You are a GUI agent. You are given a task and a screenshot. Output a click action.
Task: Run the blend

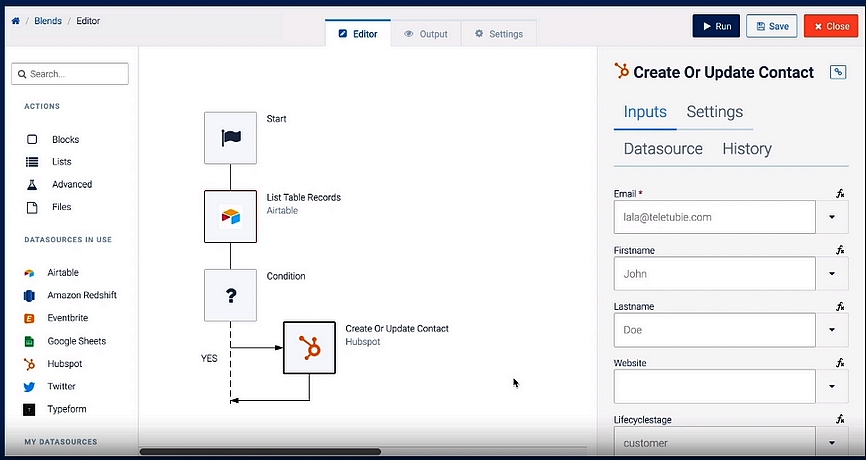coord(716,26)
